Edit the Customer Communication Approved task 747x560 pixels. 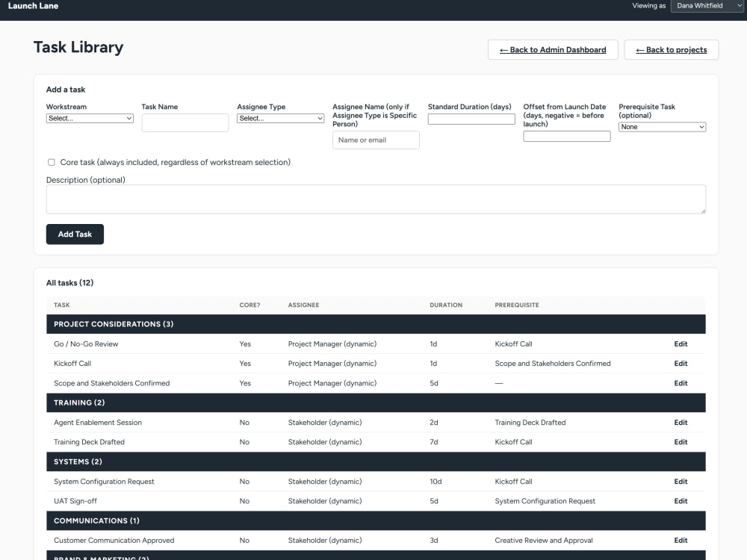681,541
